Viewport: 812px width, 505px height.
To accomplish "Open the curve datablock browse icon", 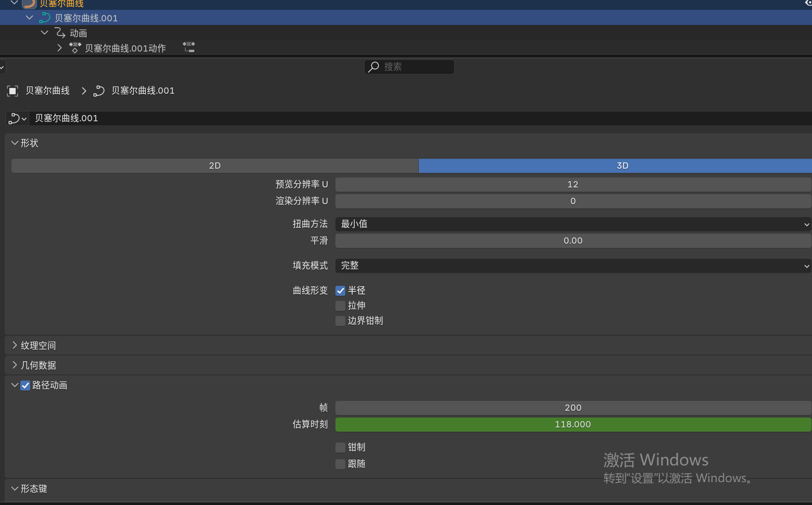I will pos(17,119).
